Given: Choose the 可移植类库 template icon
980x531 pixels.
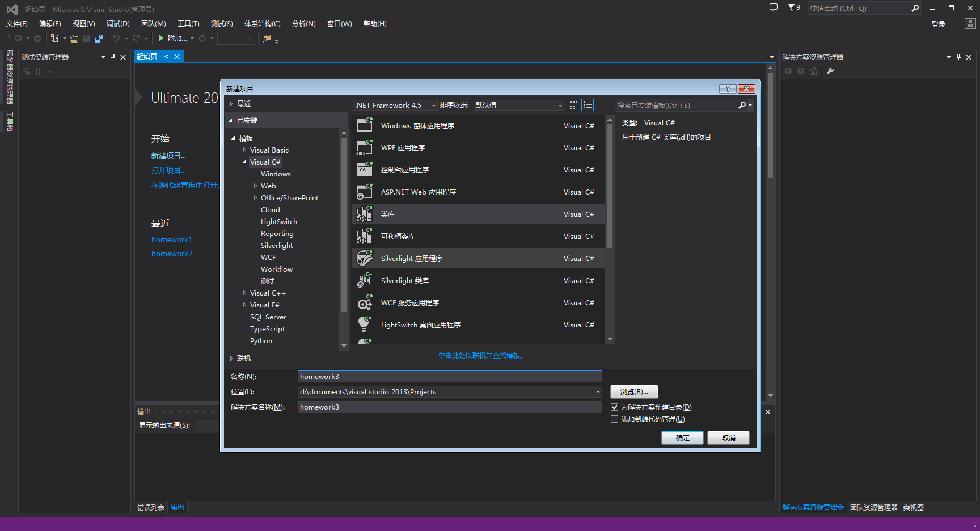Looking at the screenshot, I should [x=365, y=236].
